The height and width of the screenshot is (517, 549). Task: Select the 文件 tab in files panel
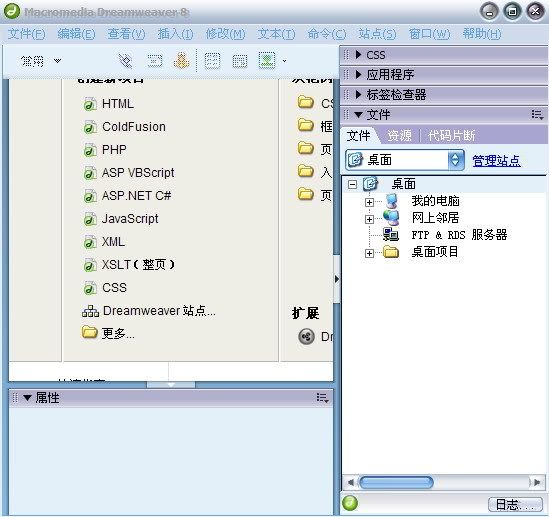(358, 136)
